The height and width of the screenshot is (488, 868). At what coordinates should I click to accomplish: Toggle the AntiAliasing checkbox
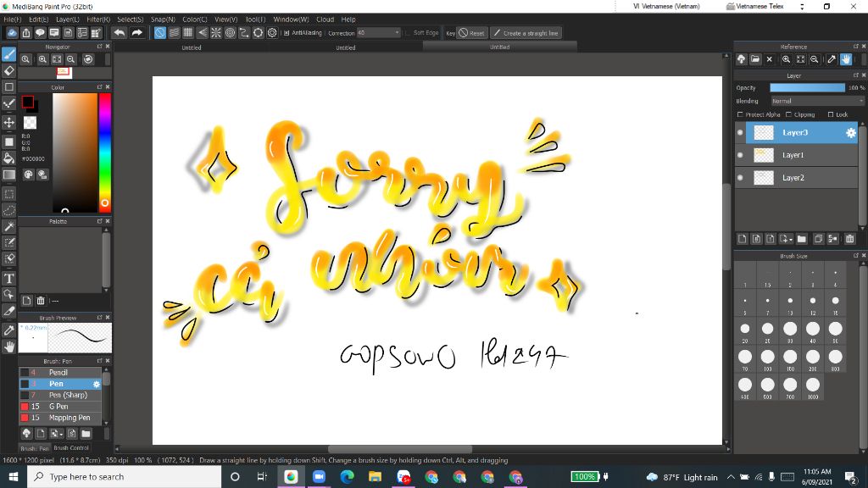coord(287,33)
